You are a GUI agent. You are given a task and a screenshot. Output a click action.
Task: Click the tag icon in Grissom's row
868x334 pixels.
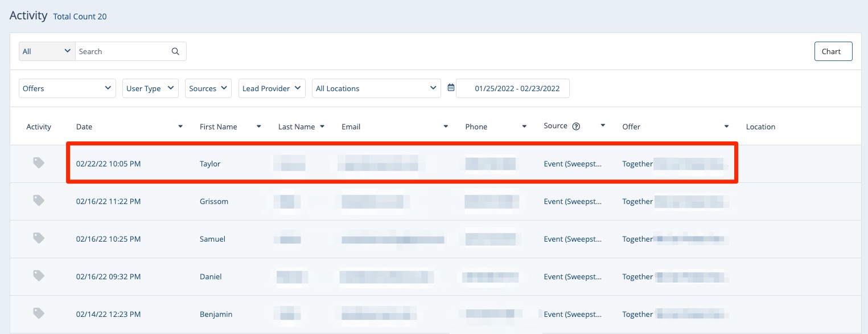(39, 201)
